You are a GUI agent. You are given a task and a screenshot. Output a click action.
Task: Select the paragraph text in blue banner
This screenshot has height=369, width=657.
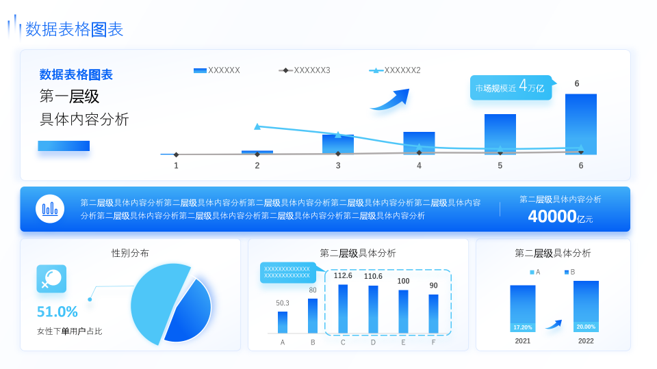point(280,209)
